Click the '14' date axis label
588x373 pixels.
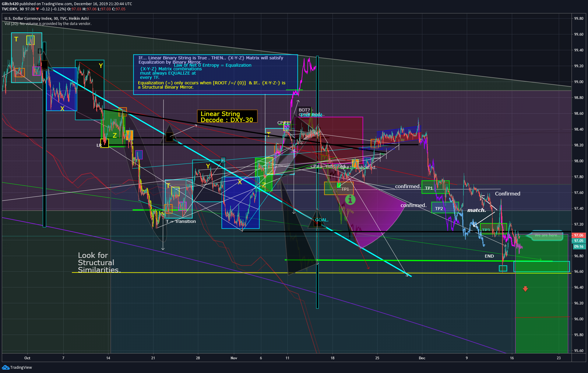[108, 358]
